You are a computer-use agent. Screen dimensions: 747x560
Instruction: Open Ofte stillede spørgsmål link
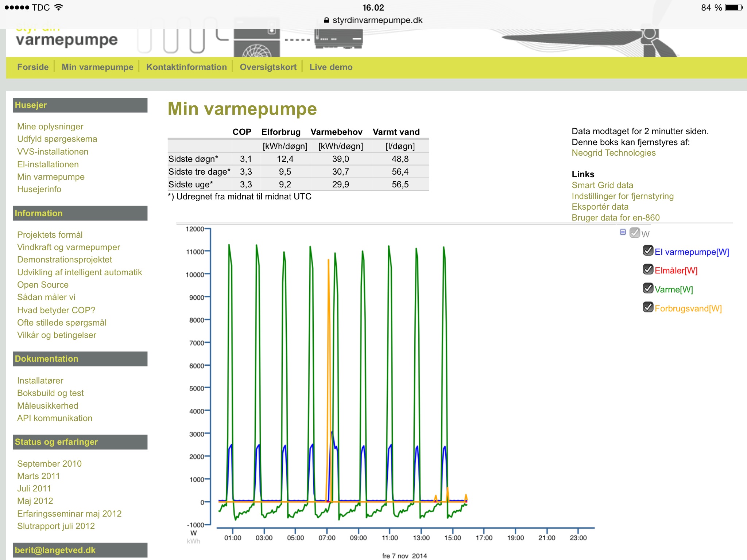(x=62, y=323)
